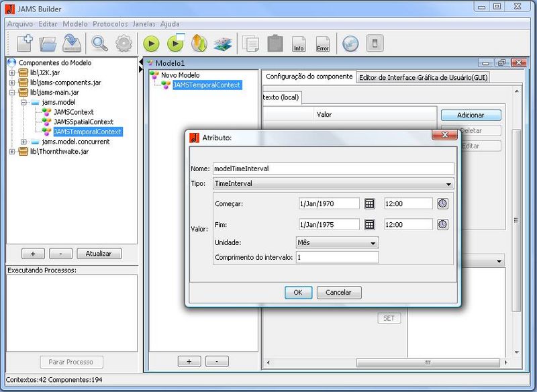Click the magnifying glass search icon
The width and height of the screenshot is (537, 392).
(x=100, y=44)
